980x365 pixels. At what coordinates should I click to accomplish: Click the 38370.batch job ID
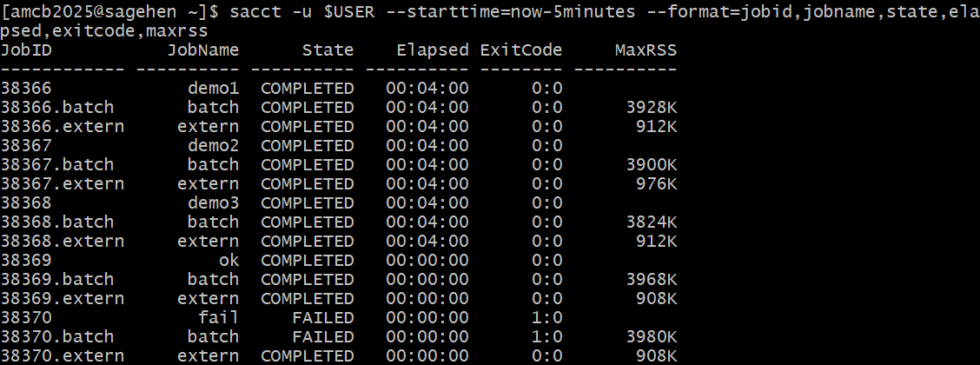tap(56, 336)
